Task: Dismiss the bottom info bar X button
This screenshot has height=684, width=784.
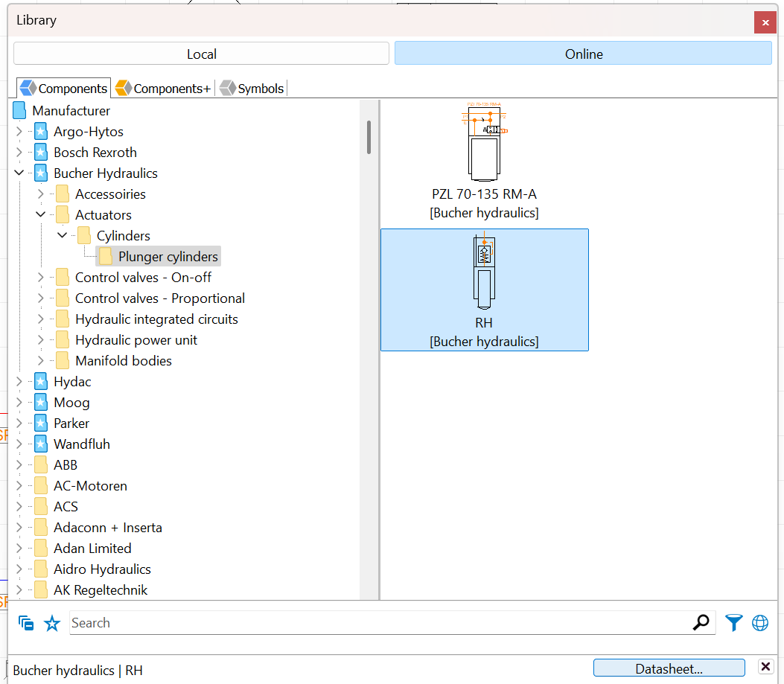Action: pos(765,666)
